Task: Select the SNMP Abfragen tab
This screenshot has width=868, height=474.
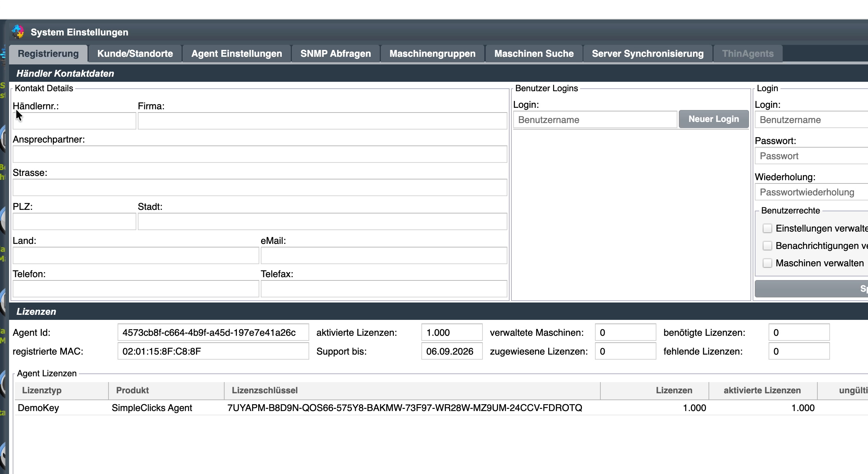Action: (x=336, y=54)
